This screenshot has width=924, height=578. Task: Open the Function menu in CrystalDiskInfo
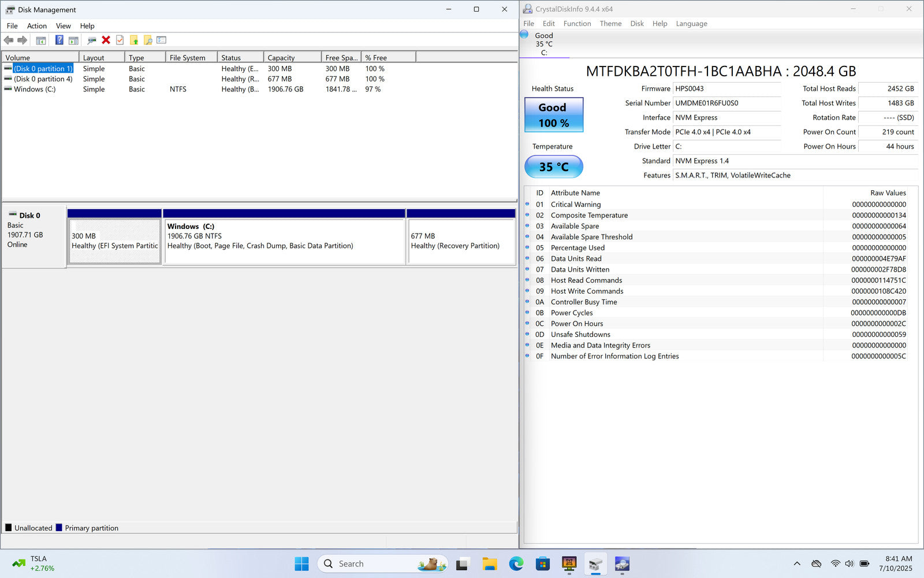click(577, 24)
